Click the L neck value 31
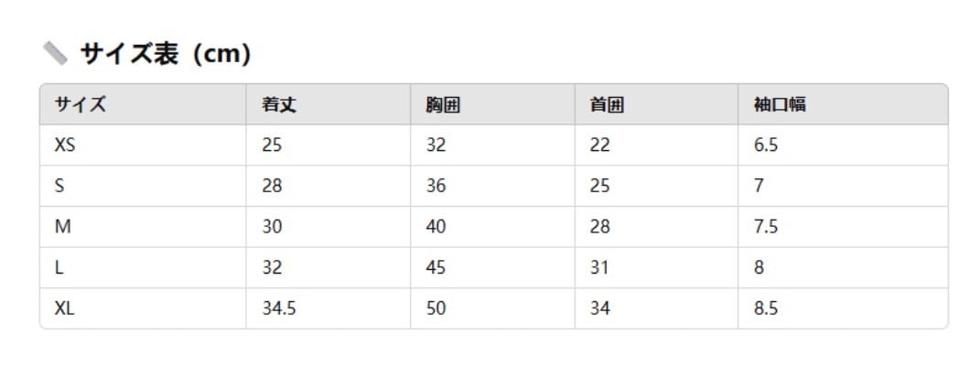Screen dimensions: 980x377 [599, 268]
